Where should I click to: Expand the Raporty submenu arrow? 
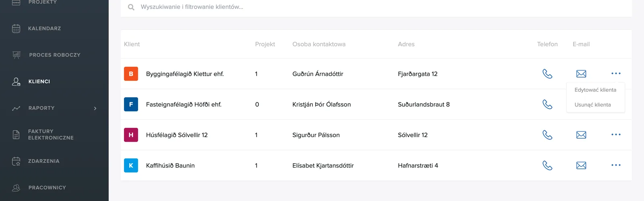coord(95,108)
